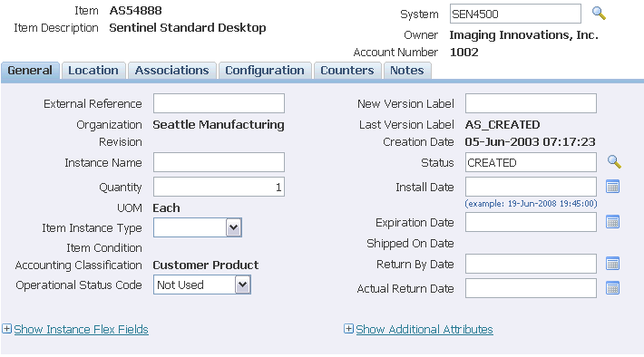
Task: Click Show Instance Flex Fields link
Action: [x=81, y=329]
